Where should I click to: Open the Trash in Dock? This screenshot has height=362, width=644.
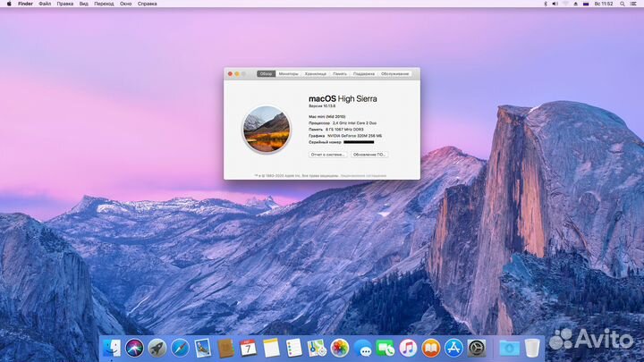click(x=532, y=348)
